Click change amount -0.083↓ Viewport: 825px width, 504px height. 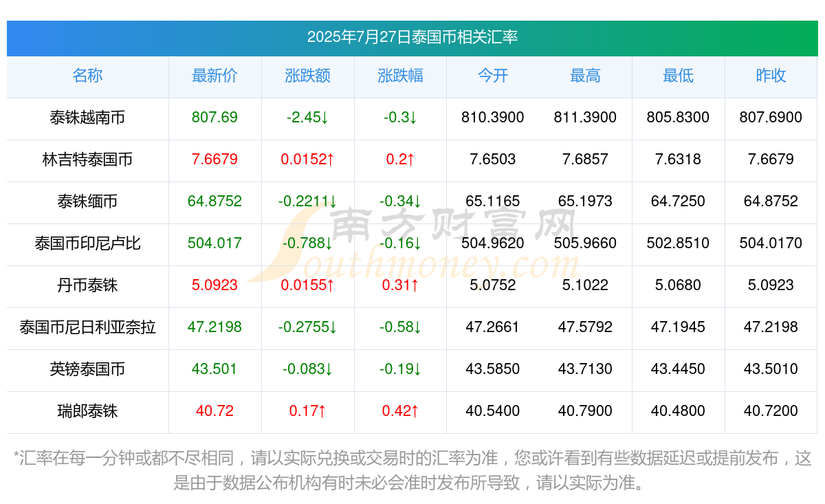point(307,369)
